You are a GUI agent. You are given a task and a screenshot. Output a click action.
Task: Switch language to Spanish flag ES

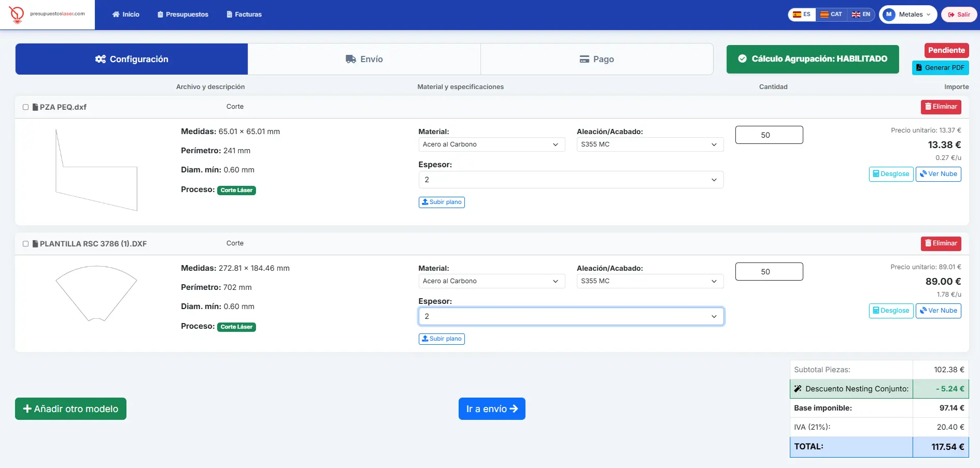tap(802, 14)
